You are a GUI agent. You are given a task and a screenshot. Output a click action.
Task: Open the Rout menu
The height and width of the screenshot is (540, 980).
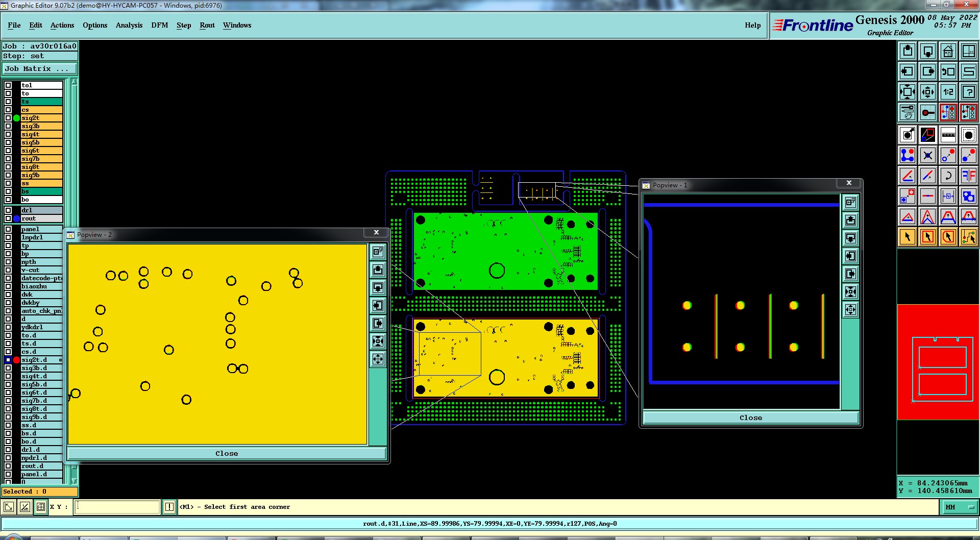click(207, 25)
